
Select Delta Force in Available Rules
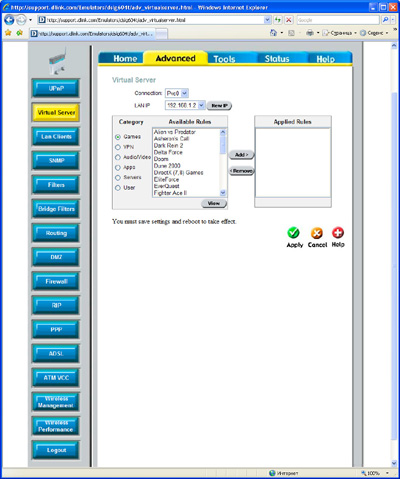pos(168,152)
